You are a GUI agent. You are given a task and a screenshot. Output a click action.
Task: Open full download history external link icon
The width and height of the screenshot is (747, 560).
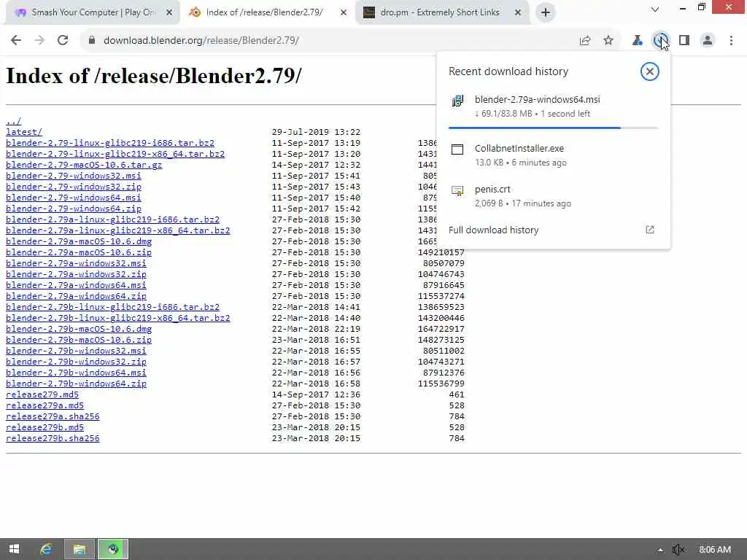[x=650, y=230]
